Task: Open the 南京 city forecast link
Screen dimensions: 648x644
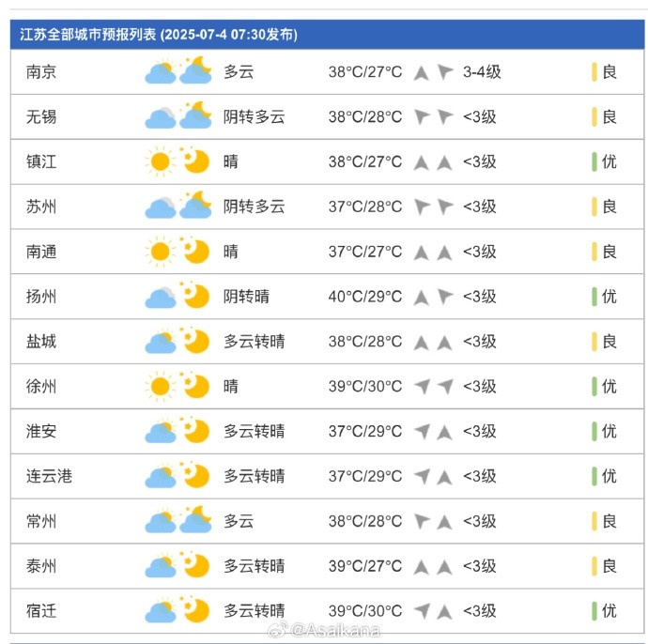Action: click(x=41, y=71)
